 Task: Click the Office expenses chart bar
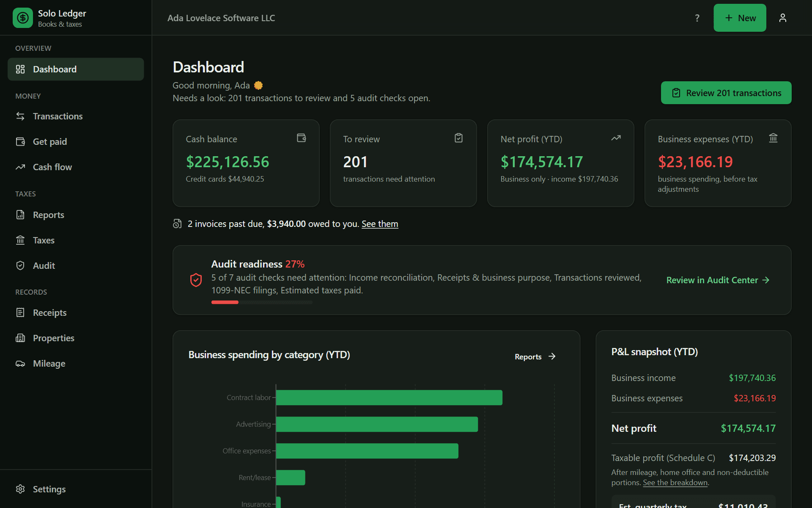tap(367, 451)
